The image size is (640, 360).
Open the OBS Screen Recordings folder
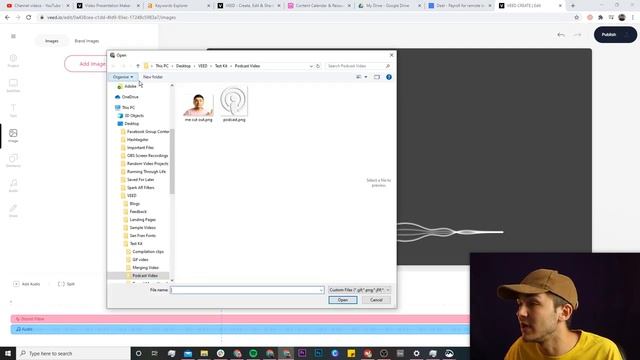147,156
